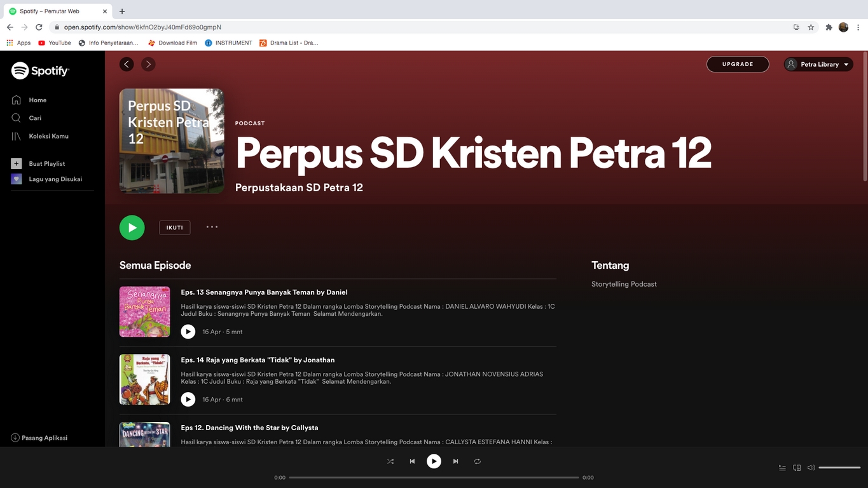Skip to previous track
The image size is (868, 488).
[412, 461]
